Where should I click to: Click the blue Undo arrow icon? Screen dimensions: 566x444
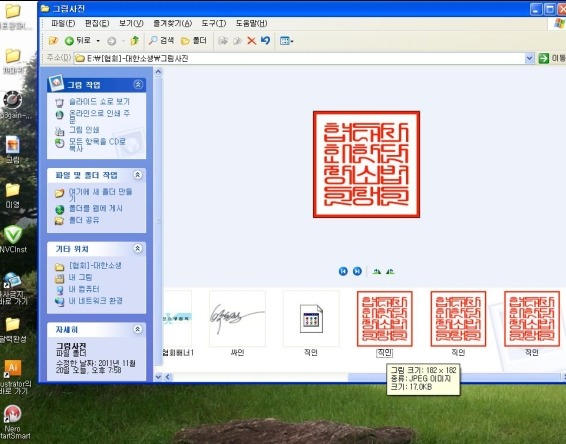point(265,40)
